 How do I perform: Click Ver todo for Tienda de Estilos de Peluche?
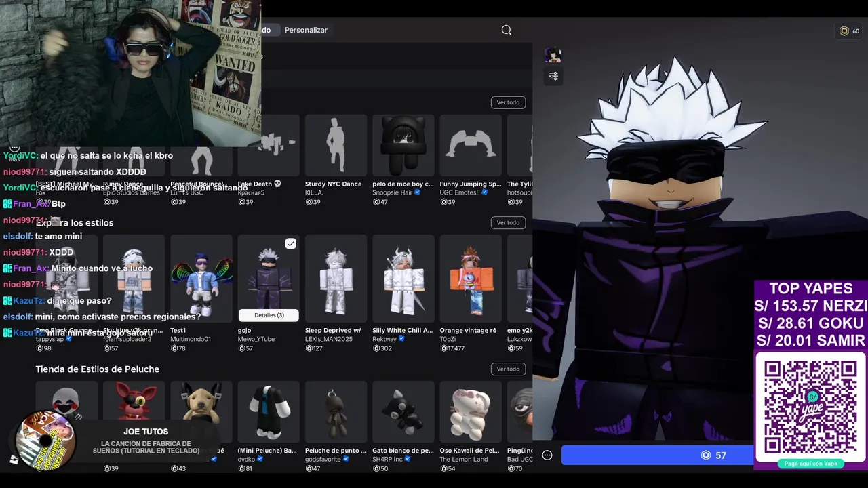click(508, 369)
